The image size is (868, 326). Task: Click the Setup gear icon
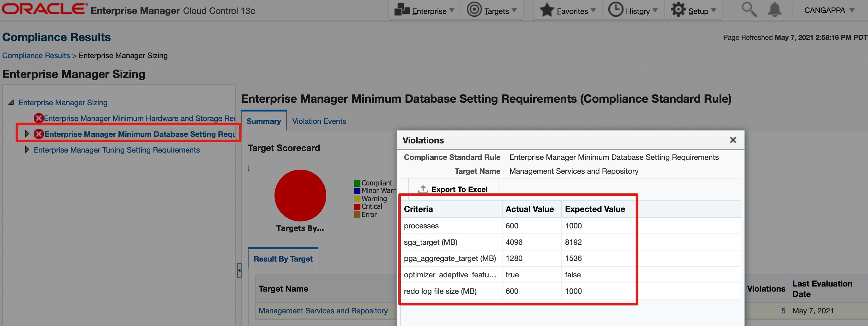(x=678, y=10)
